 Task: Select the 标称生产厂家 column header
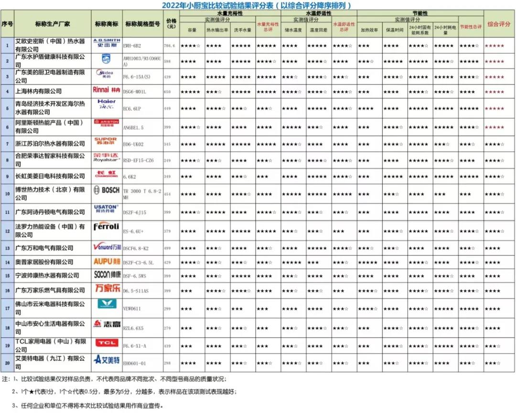pyautogui.click(x=53, y=24)
